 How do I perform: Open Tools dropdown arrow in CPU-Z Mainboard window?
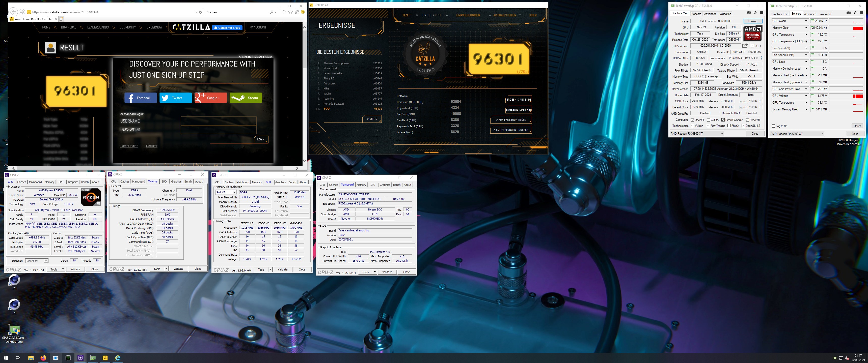(x=375, y=272)
